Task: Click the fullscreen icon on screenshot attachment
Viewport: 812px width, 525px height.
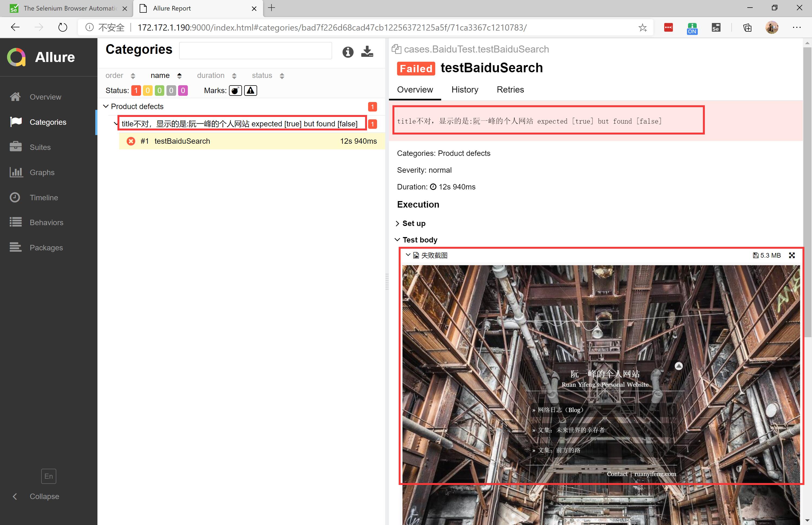Action: pyautogui.click(x=791, y=255)
